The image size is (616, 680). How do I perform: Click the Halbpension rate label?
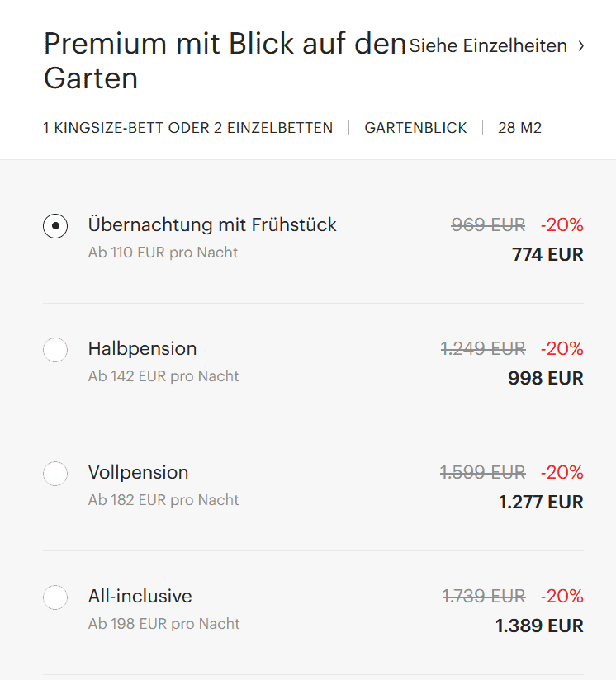pyautogui.click(x=142, y=348)
